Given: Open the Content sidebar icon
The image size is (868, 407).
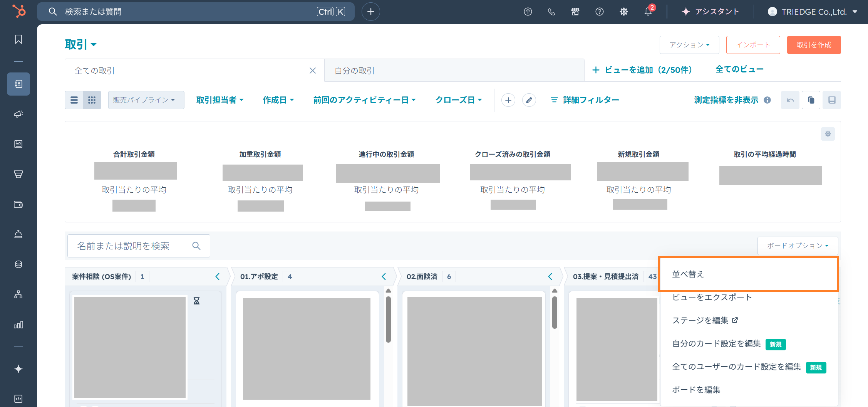Looking at the screenshot, I should [18, 144].
